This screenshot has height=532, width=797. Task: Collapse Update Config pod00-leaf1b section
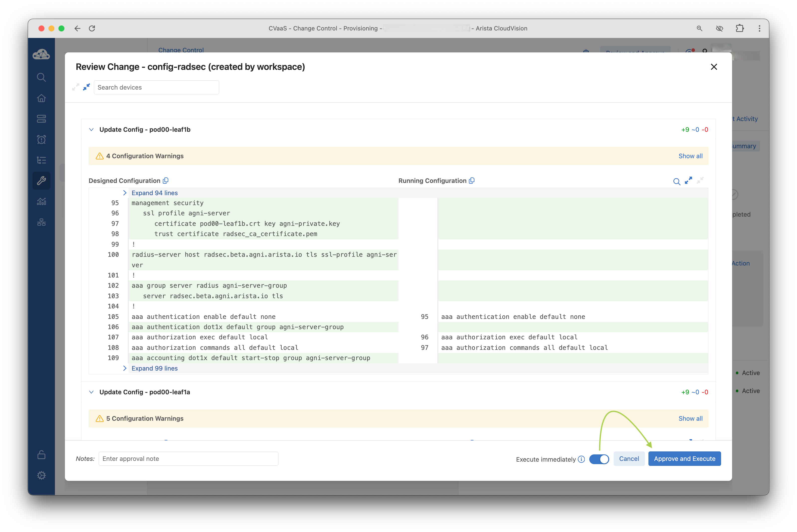coord(91,130)
